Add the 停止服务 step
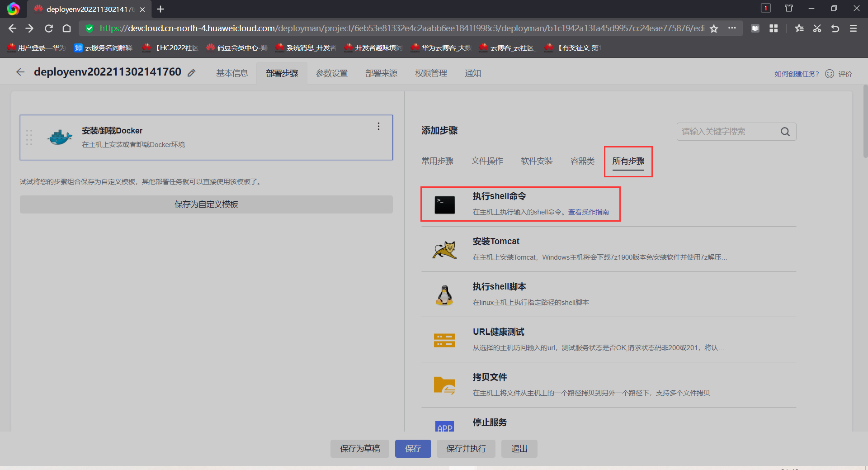Viewport: 868px width, 470px height. [x=609, y=420]
